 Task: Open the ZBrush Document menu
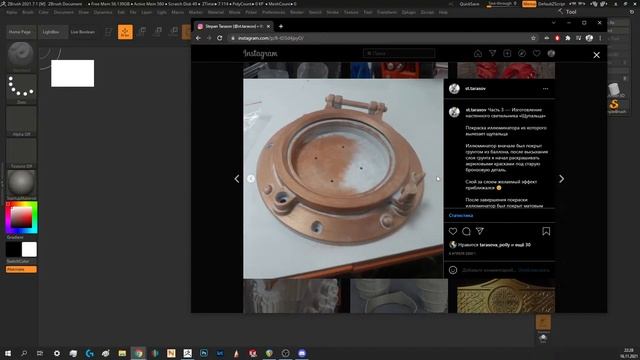pyautogui.click(x=64, y=12)
